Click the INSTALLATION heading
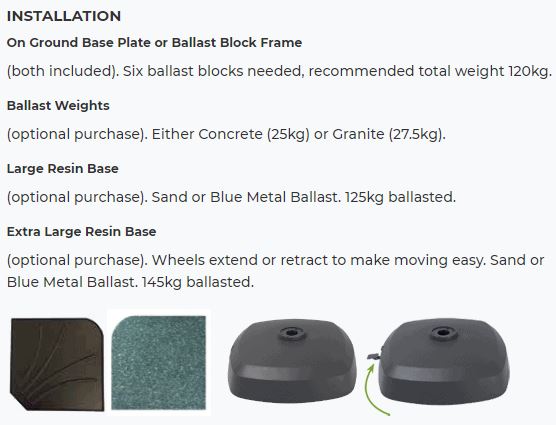 [x=64, y=16]
